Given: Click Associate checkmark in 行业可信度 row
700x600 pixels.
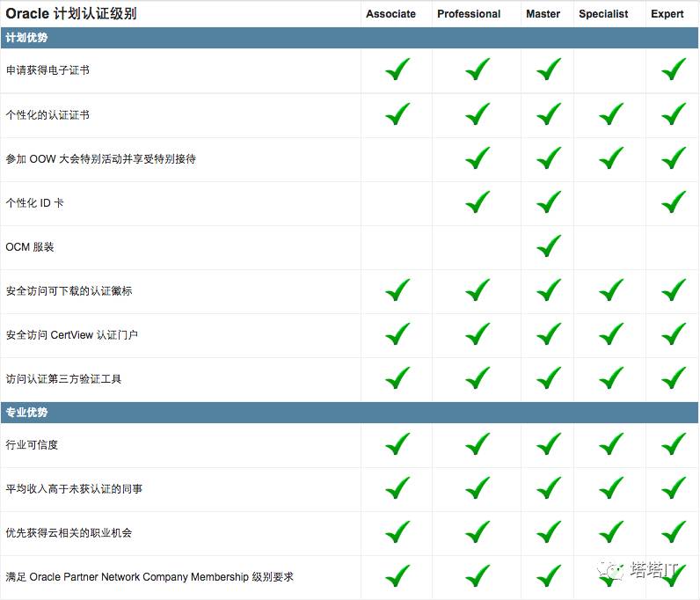Looking at the screenshot, I should coord(397,444).
